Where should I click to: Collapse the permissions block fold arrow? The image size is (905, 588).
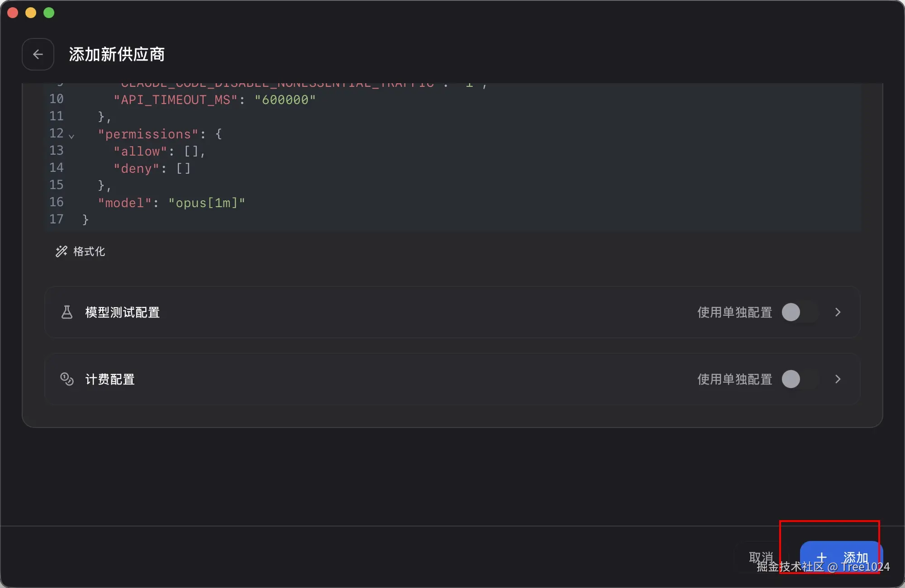pyautogui.click(x=71, y=136)
